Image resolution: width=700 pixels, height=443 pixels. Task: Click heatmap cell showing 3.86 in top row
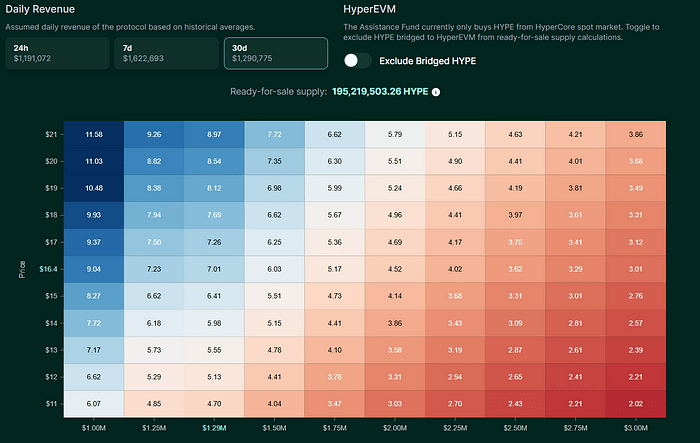636,134
